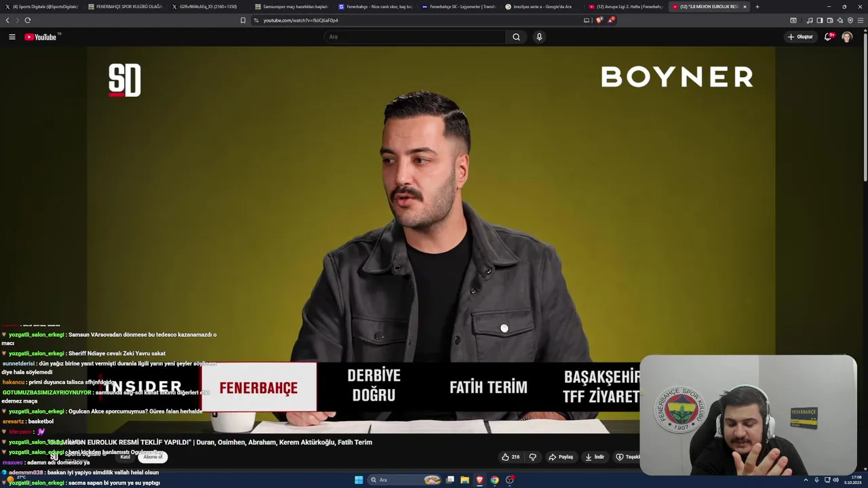Open Brave browser taskbar icon
868x488 pixels.
479,480
